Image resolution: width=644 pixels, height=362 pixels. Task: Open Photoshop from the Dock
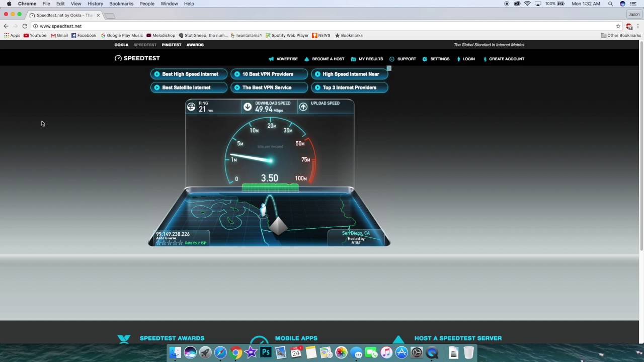pos(266,352)
